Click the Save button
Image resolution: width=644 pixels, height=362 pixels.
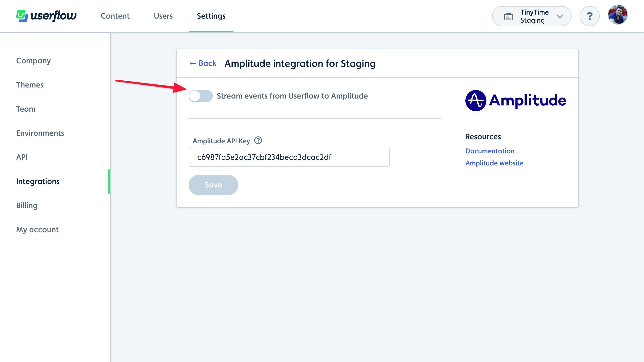213,185
